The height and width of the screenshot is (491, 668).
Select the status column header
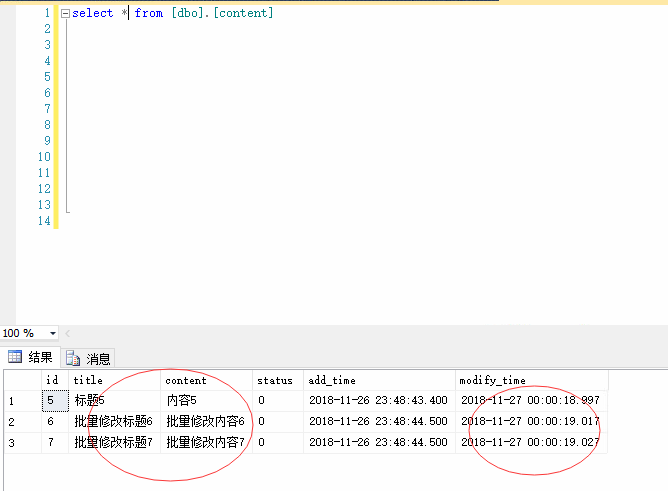tap(278, 380)
